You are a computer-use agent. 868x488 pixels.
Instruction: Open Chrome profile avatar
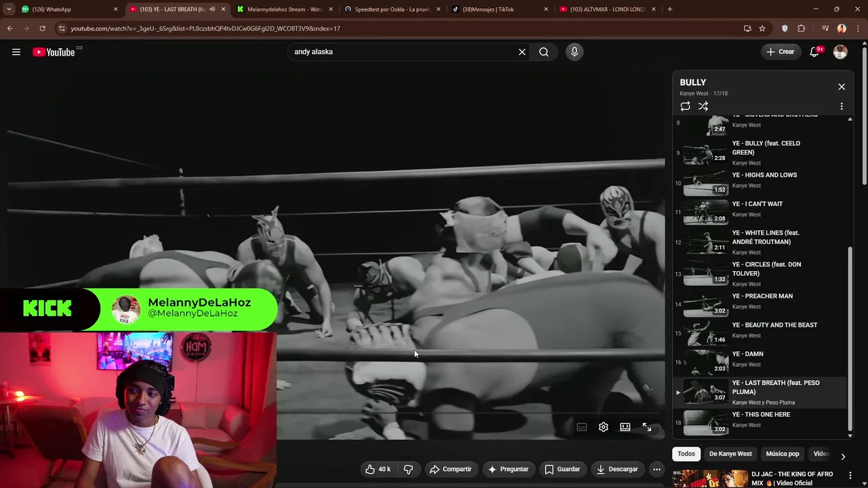click(x=842, y=28)
